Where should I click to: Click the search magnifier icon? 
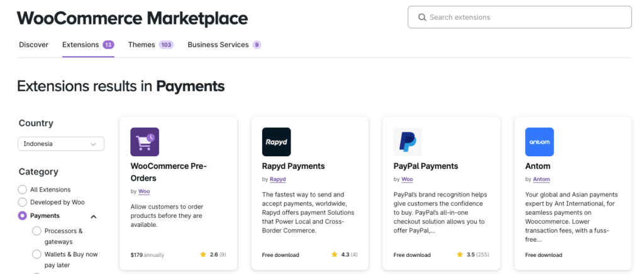click(421, 18)
